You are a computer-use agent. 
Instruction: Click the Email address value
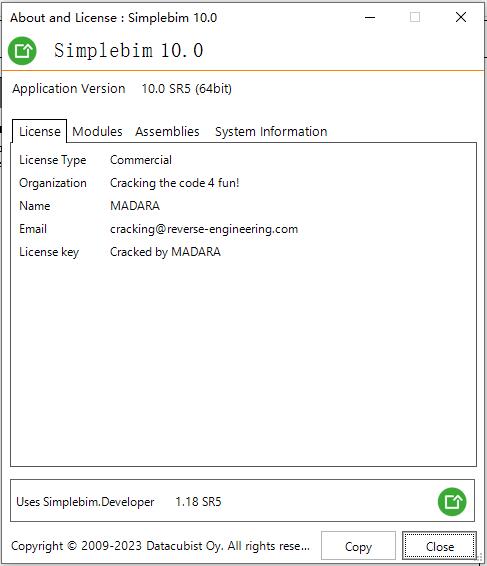click(204, 229)
